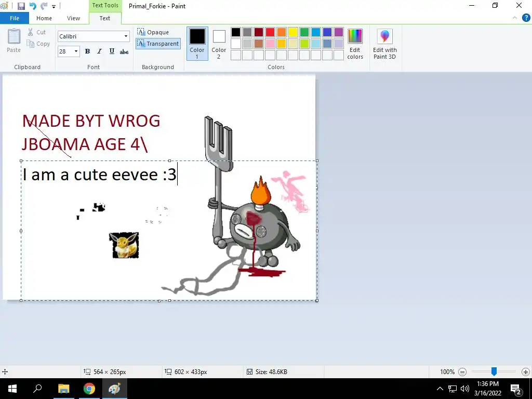Select Color 1 foreground box
Image resolution: width=532 pixels, height=399 pixels.
click(x=197, y=44)
